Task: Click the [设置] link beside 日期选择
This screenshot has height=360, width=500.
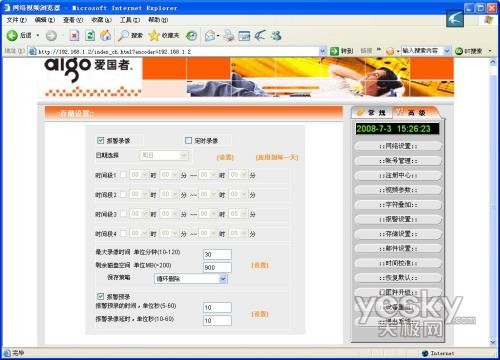Action: (x=225, y=157)
